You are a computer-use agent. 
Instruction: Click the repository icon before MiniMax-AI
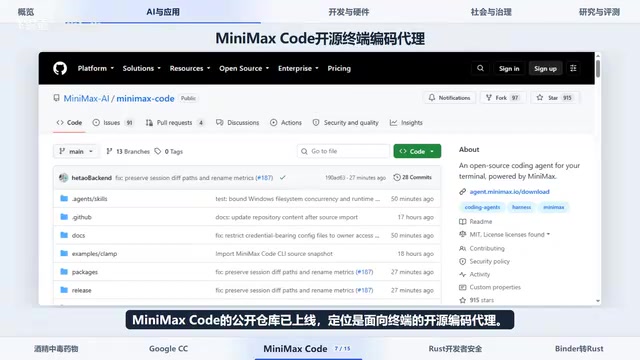pyautogui.click(x=56, y=98)
